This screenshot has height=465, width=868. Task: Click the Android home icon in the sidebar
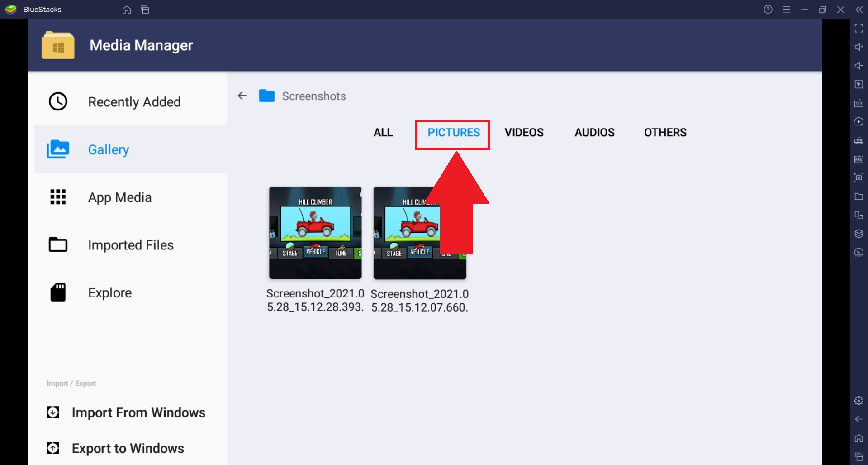[x=859, y=438]
